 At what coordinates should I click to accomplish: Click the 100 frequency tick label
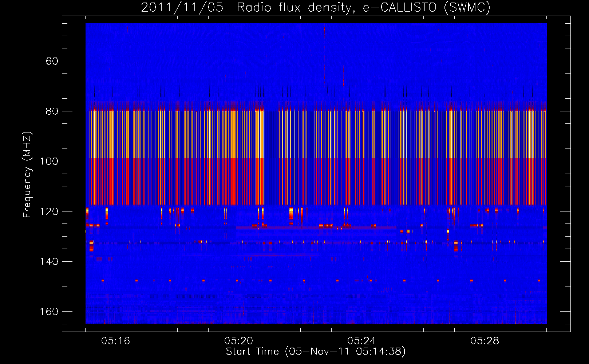point(49,161)
